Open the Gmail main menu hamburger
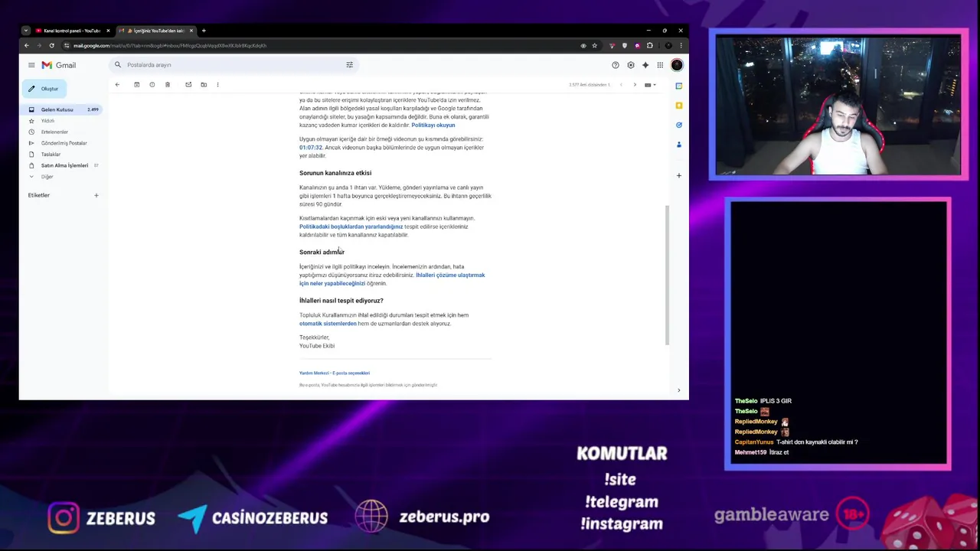The height and width of the screenshot is (551, 980). (x=31, y=65)
